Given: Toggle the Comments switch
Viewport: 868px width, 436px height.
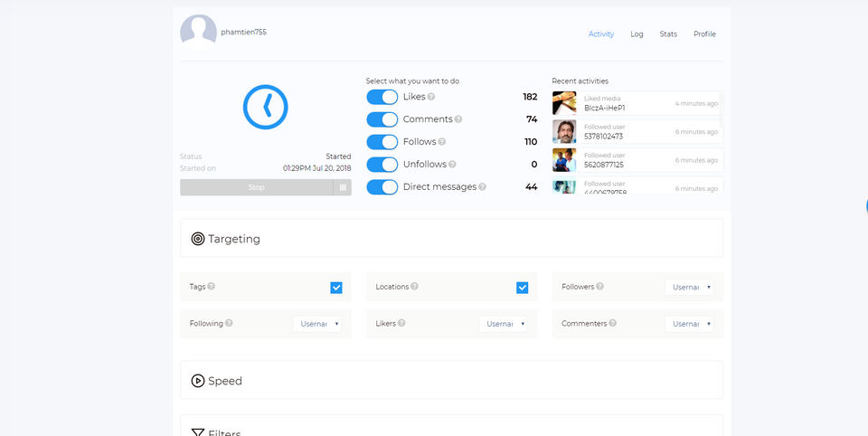Looking at the screenshot, I should click(x=382, y=119).
